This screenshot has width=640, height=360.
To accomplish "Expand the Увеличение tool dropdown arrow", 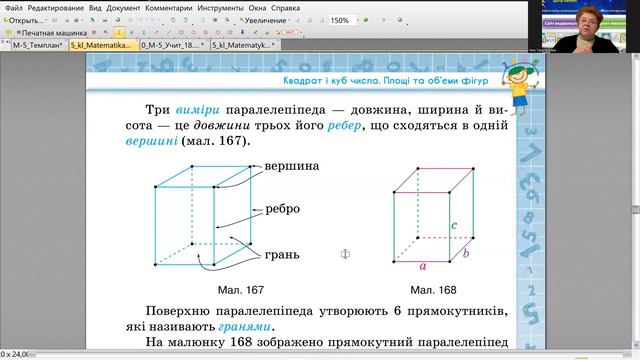I will 289,20.
